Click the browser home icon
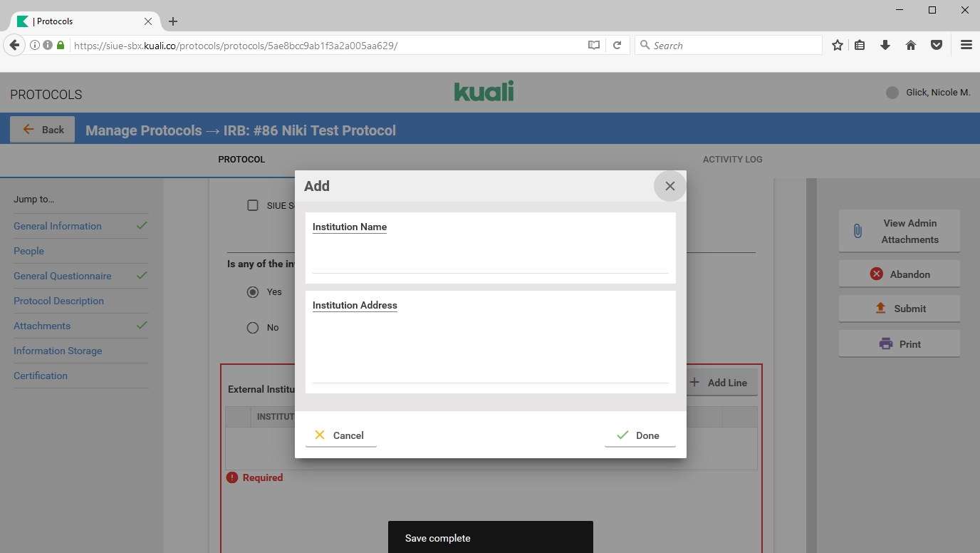 910,45
